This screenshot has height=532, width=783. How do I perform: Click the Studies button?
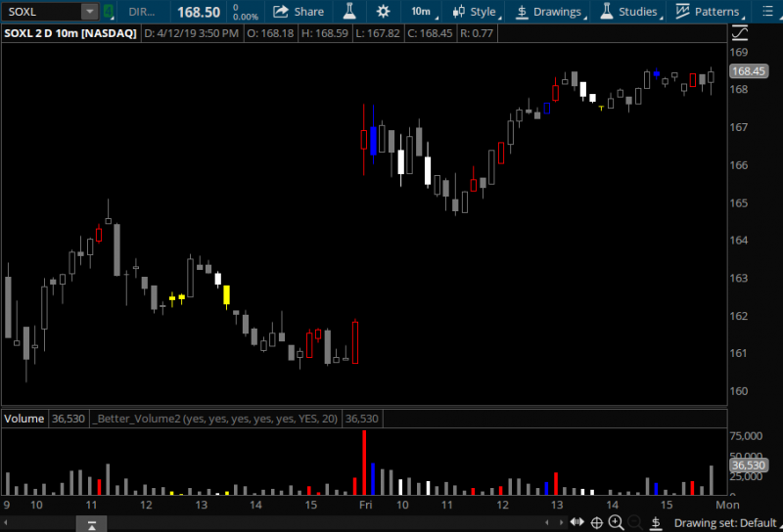click(x=629, y=12)
